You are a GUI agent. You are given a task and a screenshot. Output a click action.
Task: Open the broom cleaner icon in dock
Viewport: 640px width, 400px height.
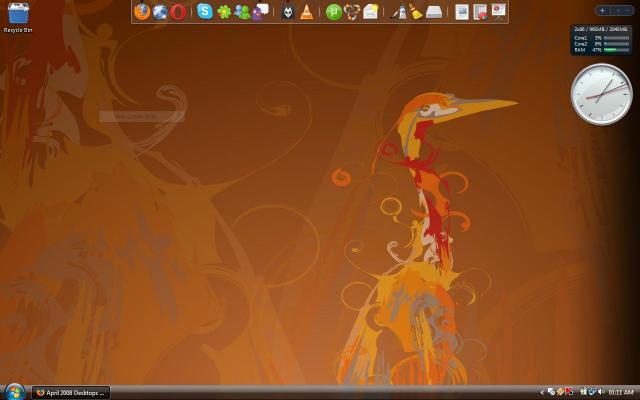pos(416,12)
